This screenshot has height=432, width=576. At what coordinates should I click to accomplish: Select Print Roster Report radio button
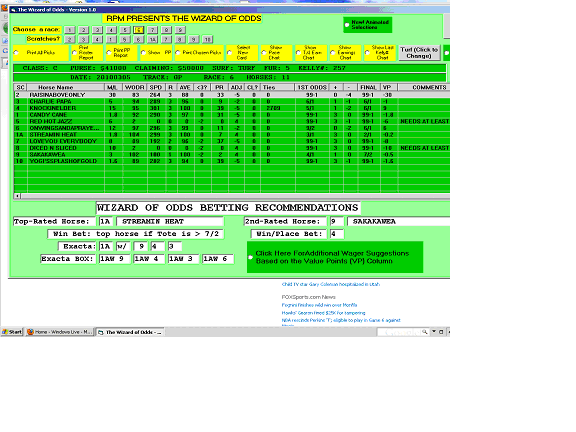click(x=75, y=53)
